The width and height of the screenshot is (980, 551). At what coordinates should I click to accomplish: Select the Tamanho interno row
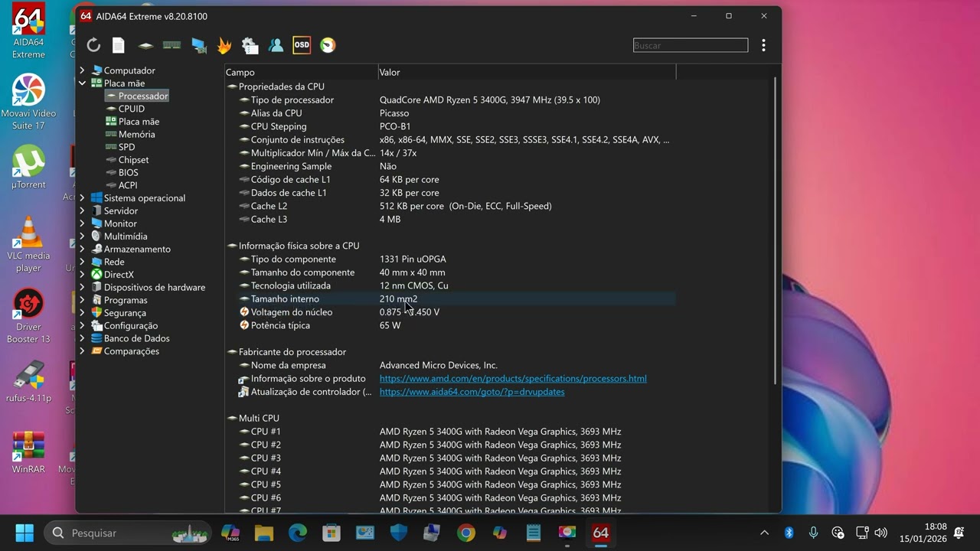coord(450,298)
